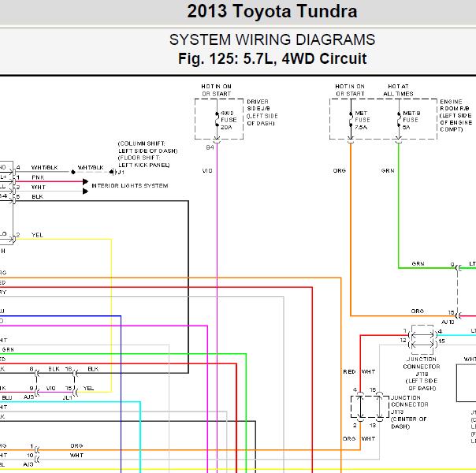Click the AJ10 connector label
Screen dimensions: 476x473
pyautogui.click(x=448, y=322)
